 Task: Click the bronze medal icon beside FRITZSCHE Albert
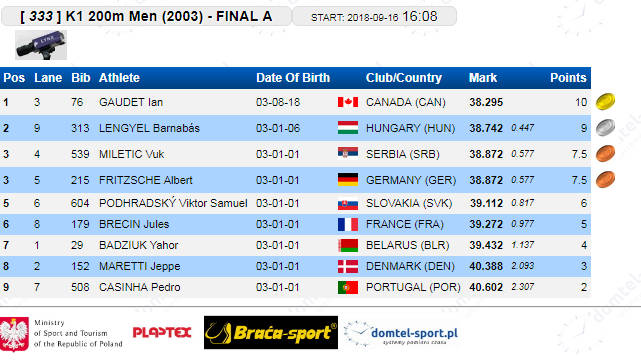click(x=605, y=179)
